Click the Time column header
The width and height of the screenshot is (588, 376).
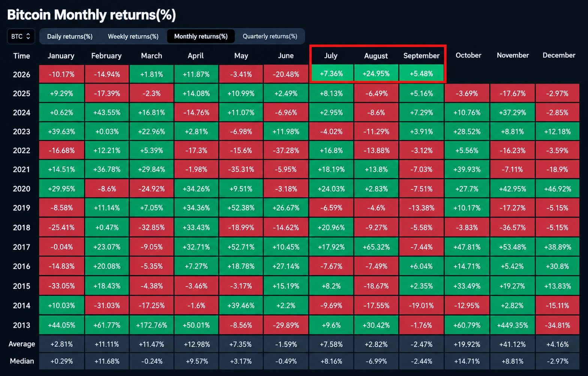click(x=21, y=56)
